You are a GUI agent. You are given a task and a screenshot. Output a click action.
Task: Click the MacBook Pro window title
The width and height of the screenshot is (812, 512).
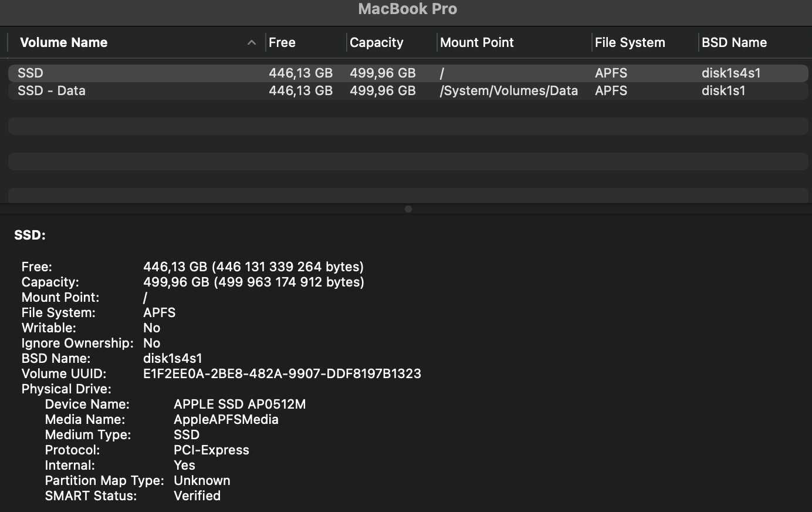[408, 9]
